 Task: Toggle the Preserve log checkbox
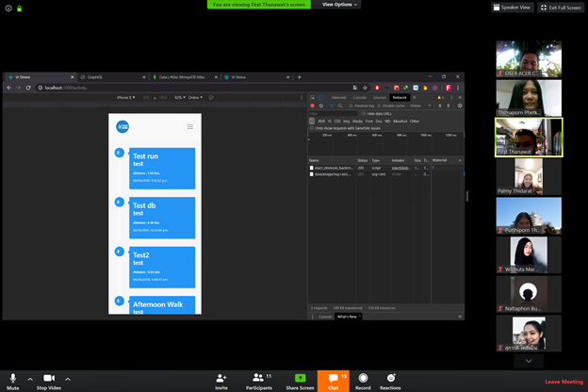(x=351, y=106)
